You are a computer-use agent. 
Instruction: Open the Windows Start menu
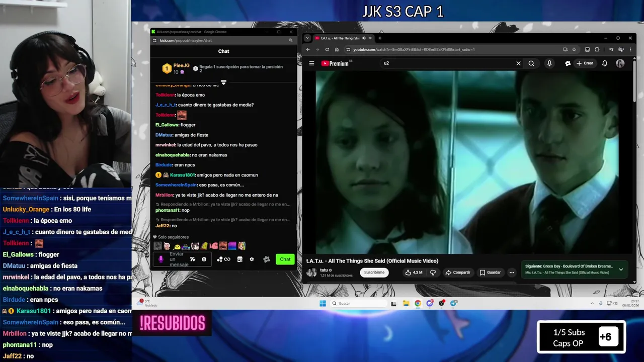pyautogui.click(x=323, y=303)
